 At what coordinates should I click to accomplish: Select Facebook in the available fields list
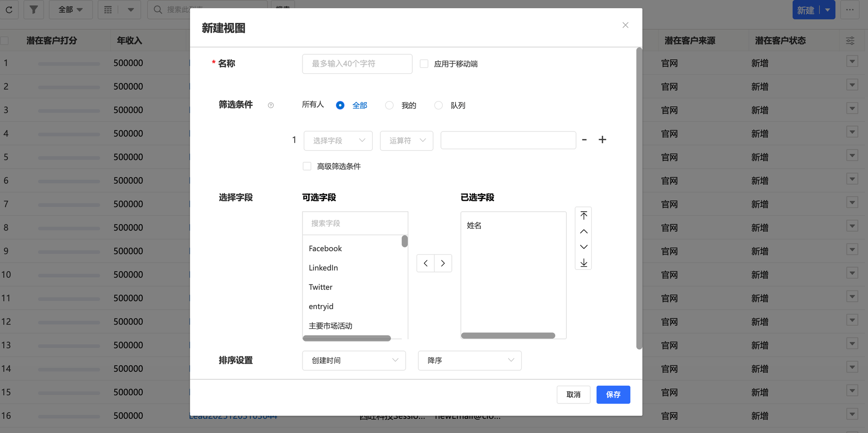coord(325,249)
